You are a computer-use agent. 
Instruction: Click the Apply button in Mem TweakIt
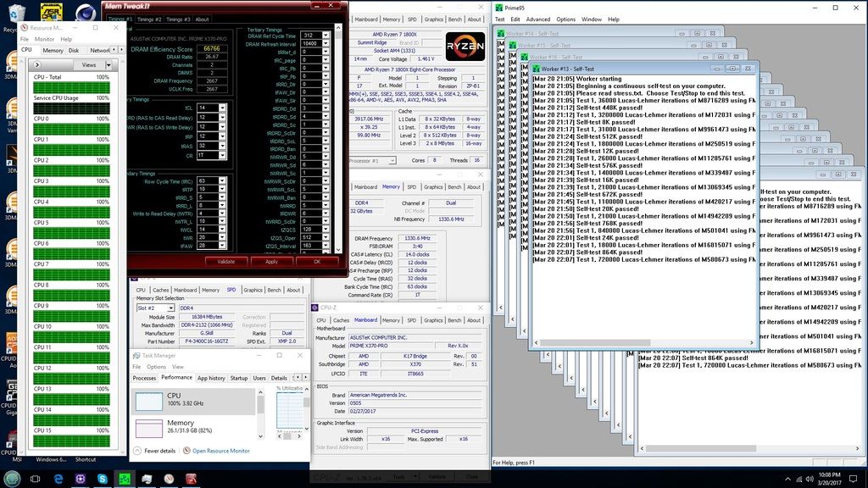tap(271, 262)
